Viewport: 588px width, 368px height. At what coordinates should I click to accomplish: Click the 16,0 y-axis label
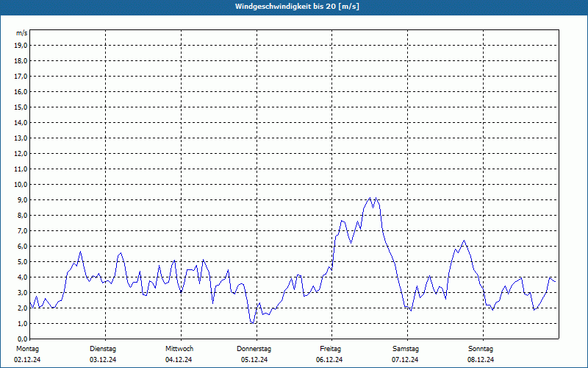(21, 91)
